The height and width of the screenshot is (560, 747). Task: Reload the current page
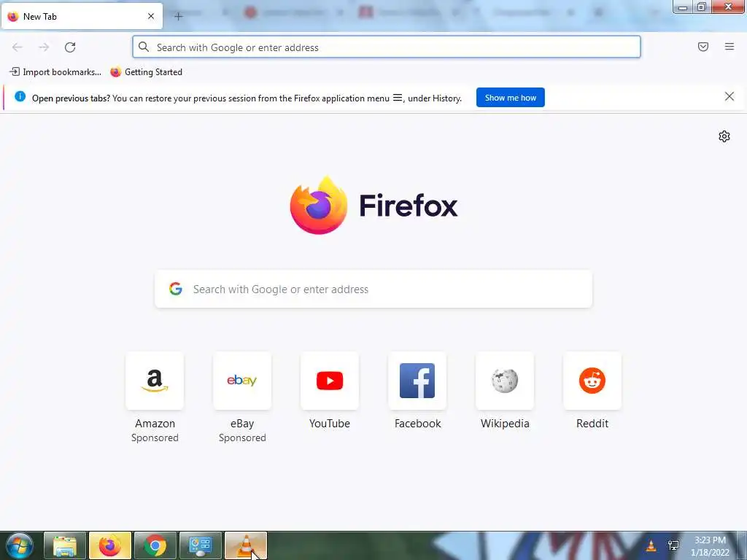point(70,47)
